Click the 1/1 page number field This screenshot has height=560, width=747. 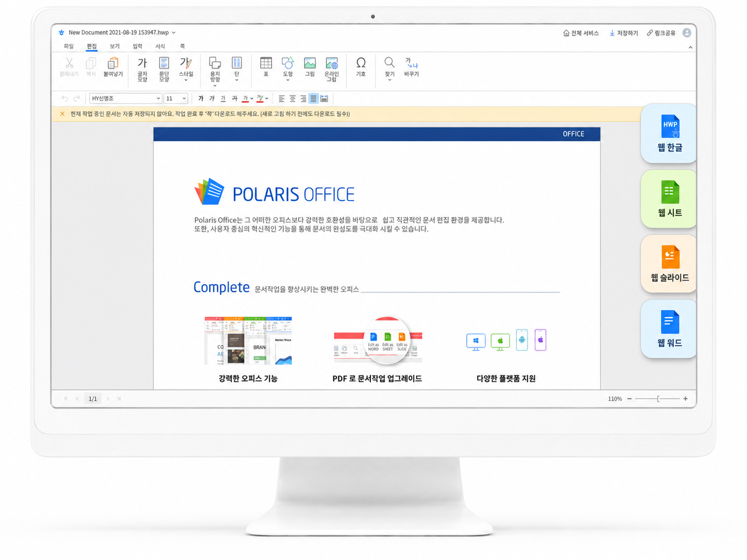[93, 399]
